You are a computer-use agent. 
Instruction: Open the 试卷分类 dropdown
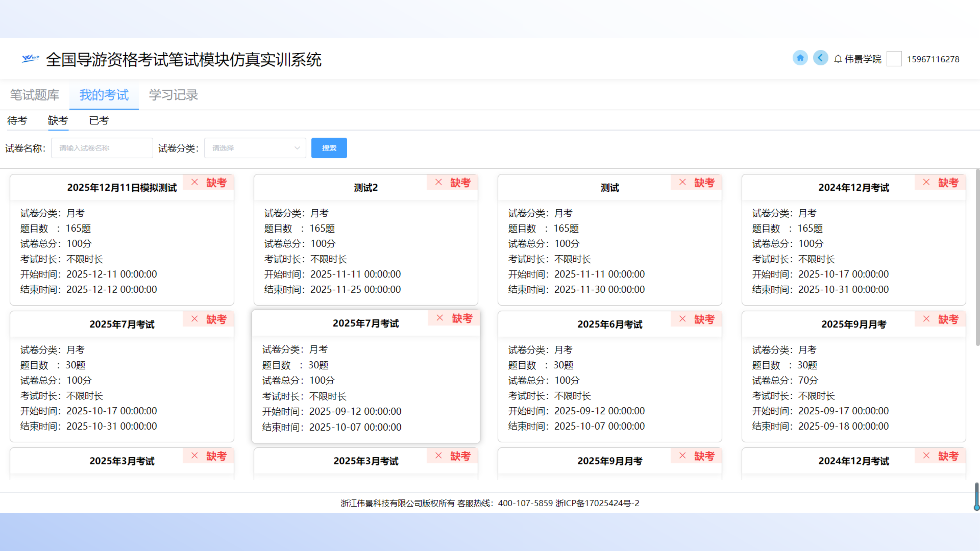255,148
